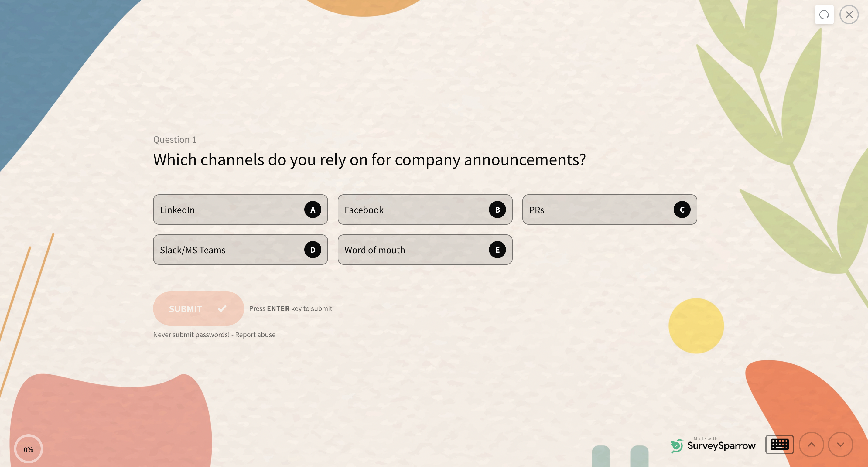
Task: Click the PRs answer option C
Action: coord(609,209)
